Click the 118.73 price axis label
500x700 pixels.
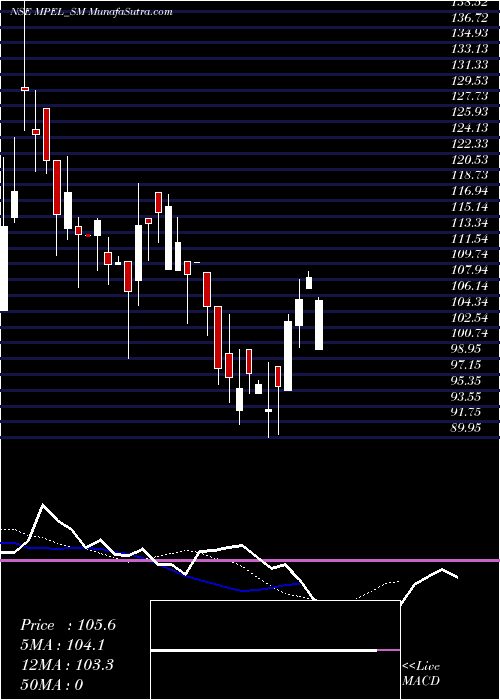click(x=469, y=175)
